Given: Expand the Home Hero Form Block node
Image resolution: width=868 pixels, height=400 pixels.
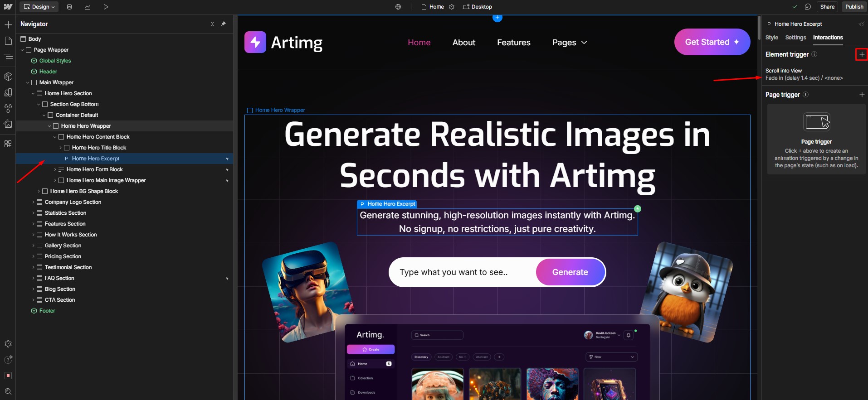Looking at the screenshot, I should tap(55, 169).
